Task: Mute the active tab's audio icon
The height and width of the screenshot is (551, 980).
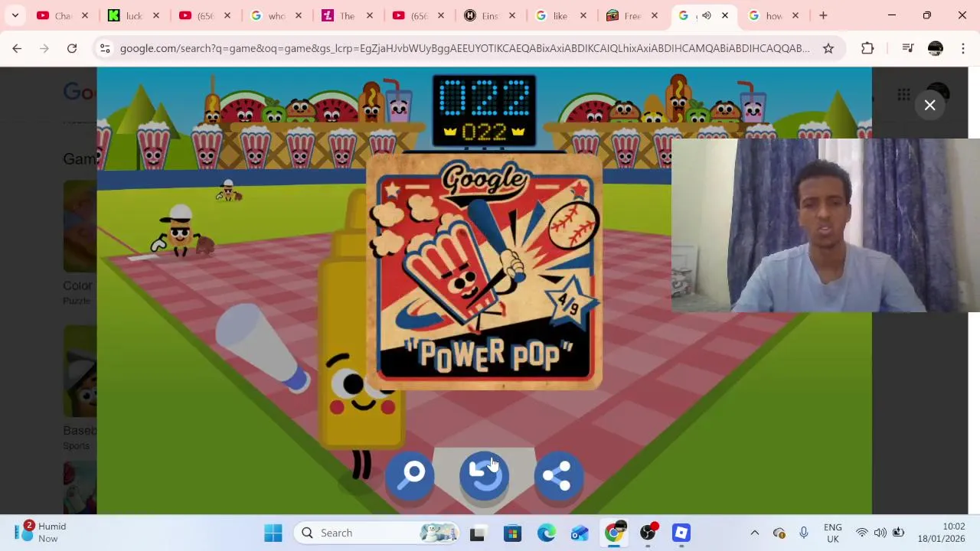Action: pos(706,15)
